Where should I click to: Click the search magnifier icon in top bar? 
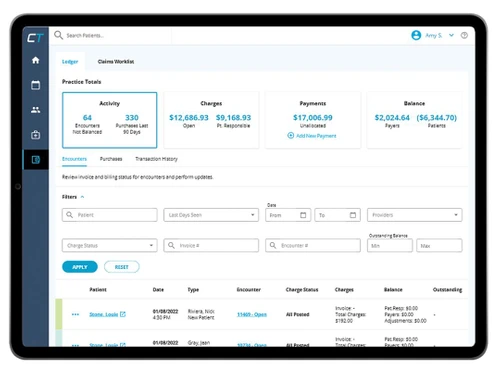tap(58, 35)
